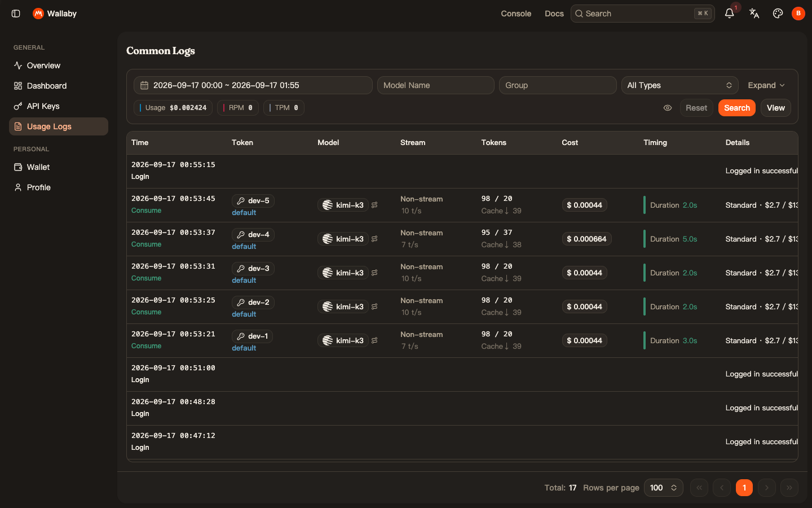Image resolution: width=812 pixels, height=508 pixels.
Task: Click the orange Search button
Action: [x=737, y=108]
